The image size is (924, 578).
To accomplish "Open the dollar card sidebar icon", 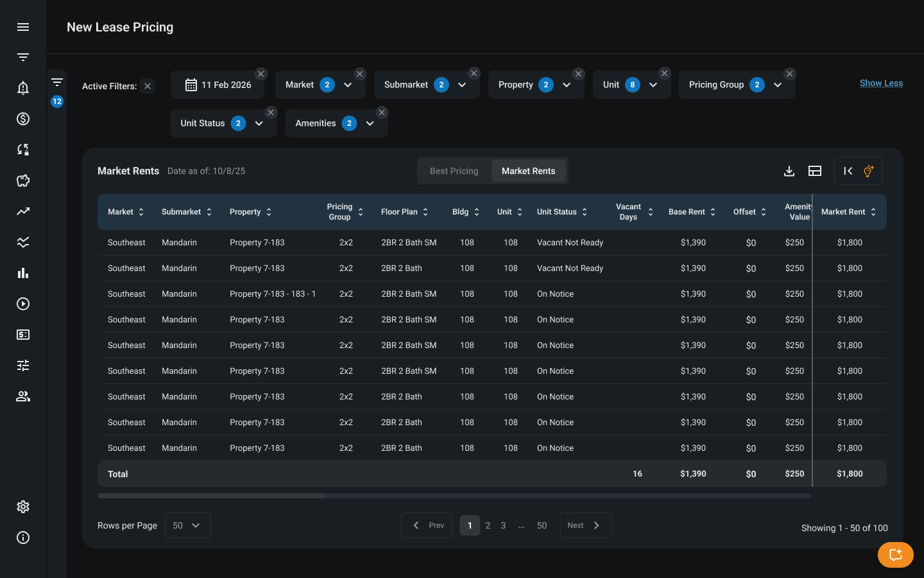I will click(23, 335).
